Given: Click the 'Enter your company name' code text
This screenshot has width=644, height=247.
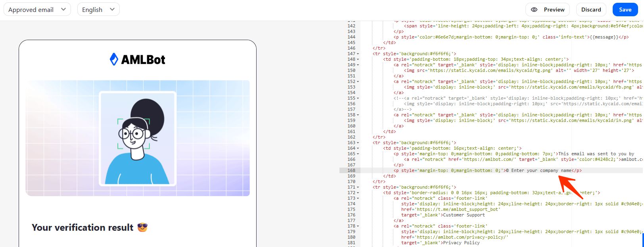Looking at the screenshot, I should [541, 170].
